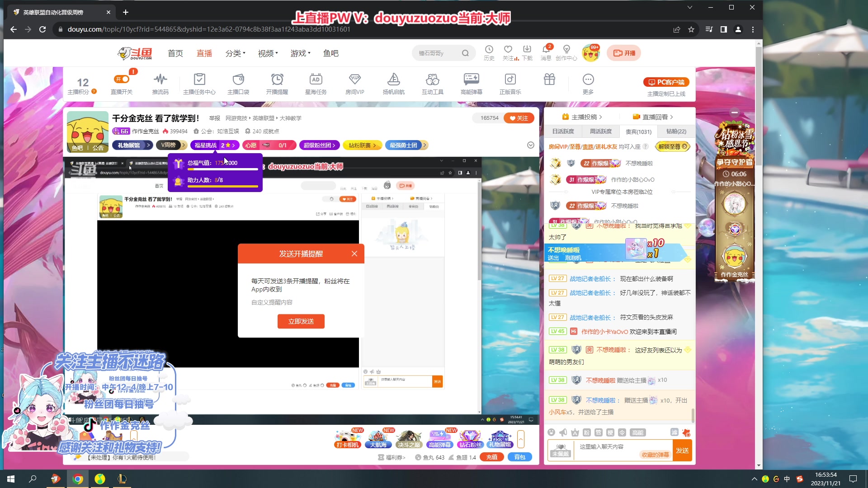Click the chat input field
This screenshot has height=488, width=868.
point(623,450)
